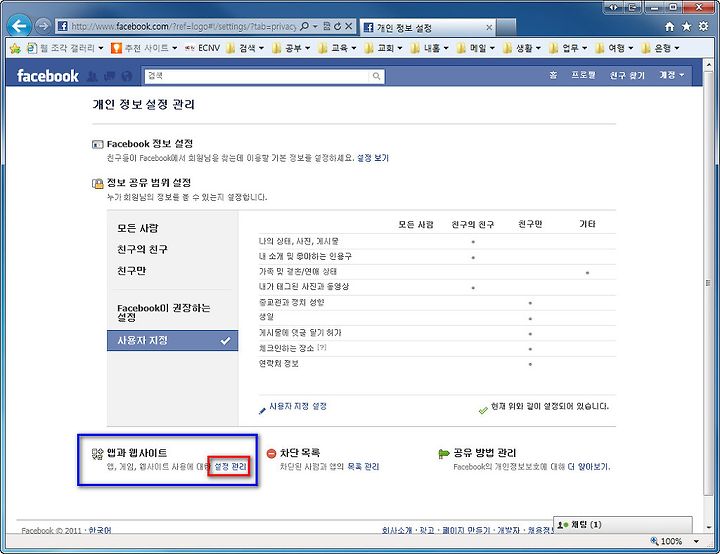Go back with the browser back arrow
Viewport: 720px width, 554px height.
coord(19,26)
